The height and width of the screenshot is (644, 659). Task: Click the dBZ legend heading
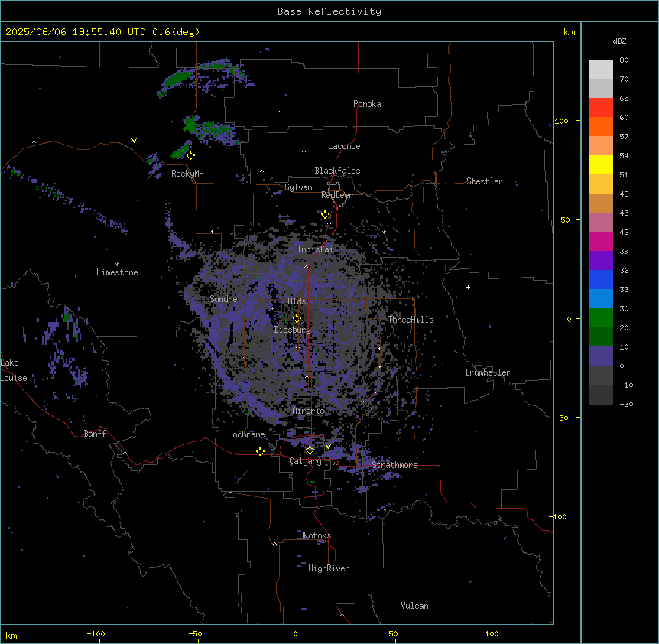pos(619,41)
